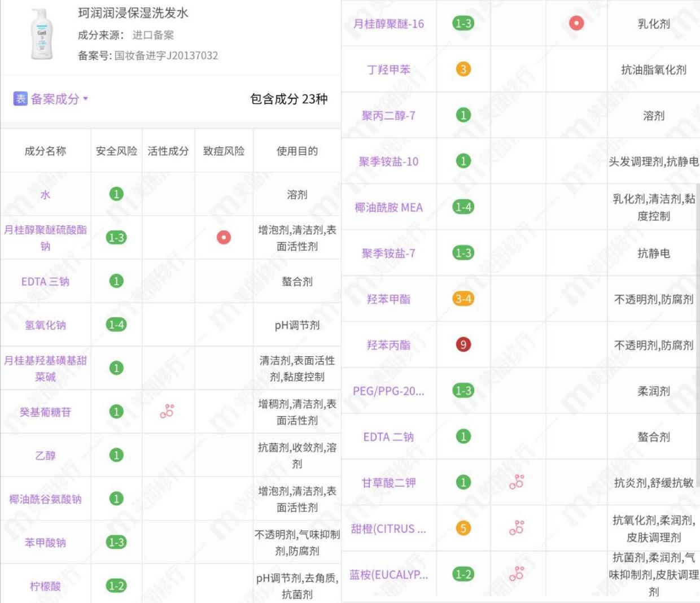Click the green "1-4" badge for 氢氧化钠
This screenshot has height=603, width=700.
(116, 325)
